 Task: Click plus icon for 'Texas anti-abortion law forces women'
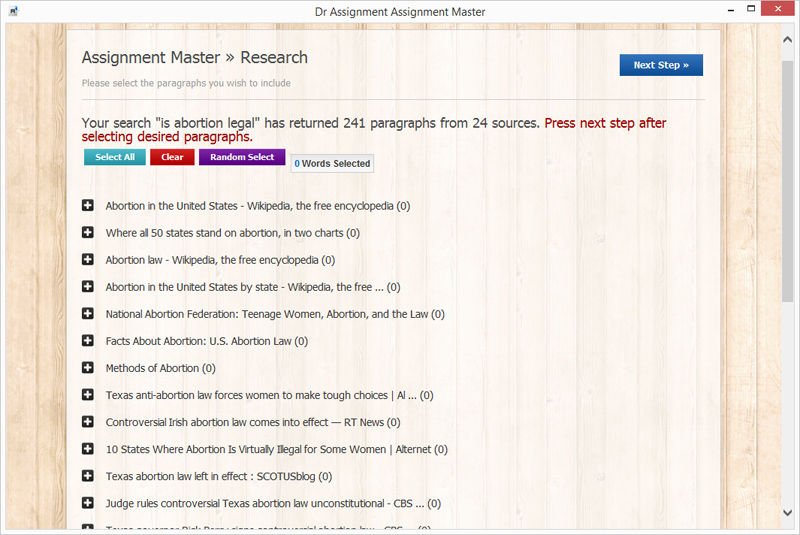88,395
